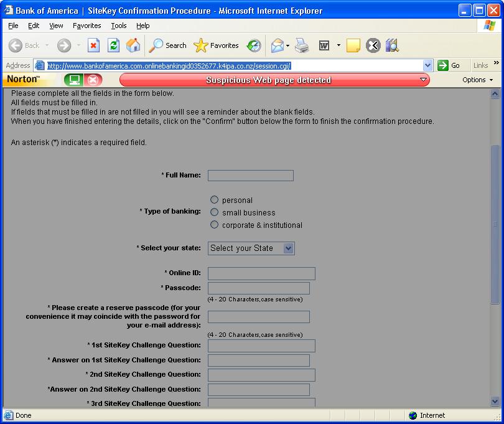Image resolution: width=504 pixels, height=424 pixels.
Task: Click the URL in the address bar
Action: tap(169, 65)
